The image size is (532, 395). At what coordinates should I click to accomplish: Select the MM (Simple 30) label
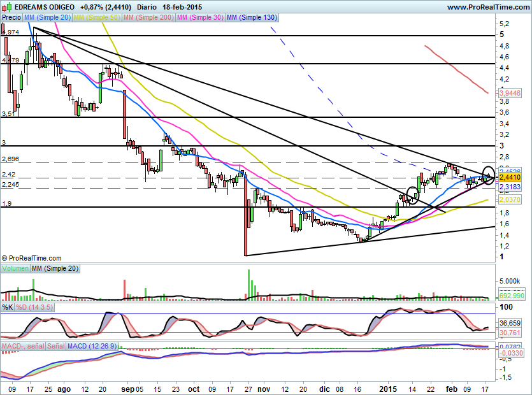pos(200,17)
